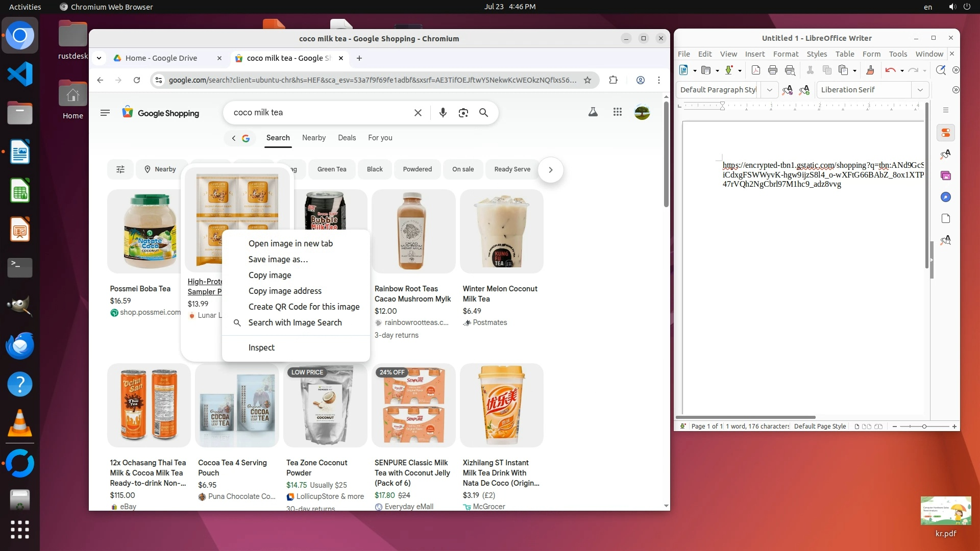This screenshot has height=551, width=980.
Task: Open Winter Melon Coconut Milk Tea listing
Action: pos(500,293)
